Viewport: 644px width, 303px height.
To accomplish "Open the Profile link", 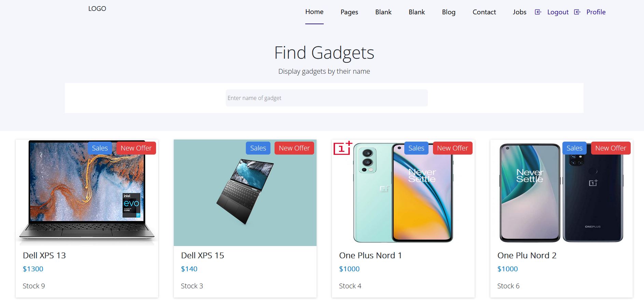I will pos(596,12).
